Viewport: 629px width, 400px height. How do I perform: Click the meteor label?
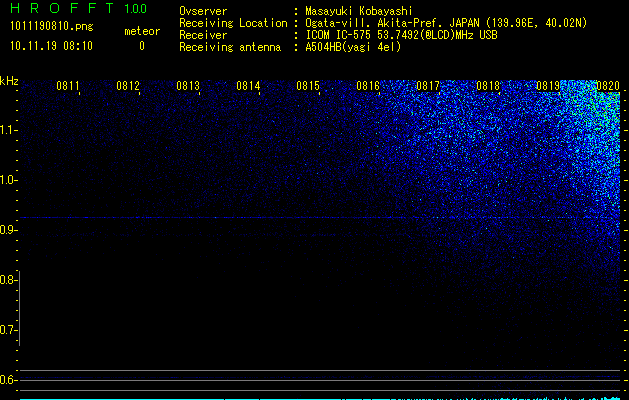click(x=142, y=31)
